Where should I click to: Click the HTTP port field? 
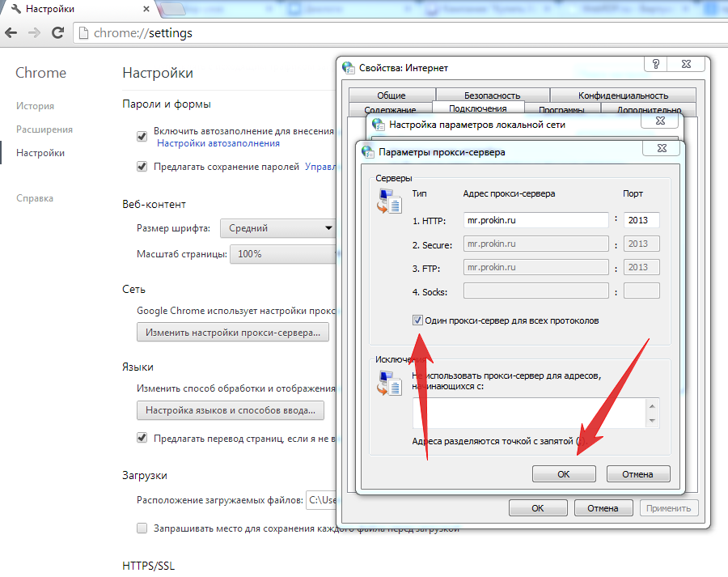pyautogui.click(x=641, y=220)
